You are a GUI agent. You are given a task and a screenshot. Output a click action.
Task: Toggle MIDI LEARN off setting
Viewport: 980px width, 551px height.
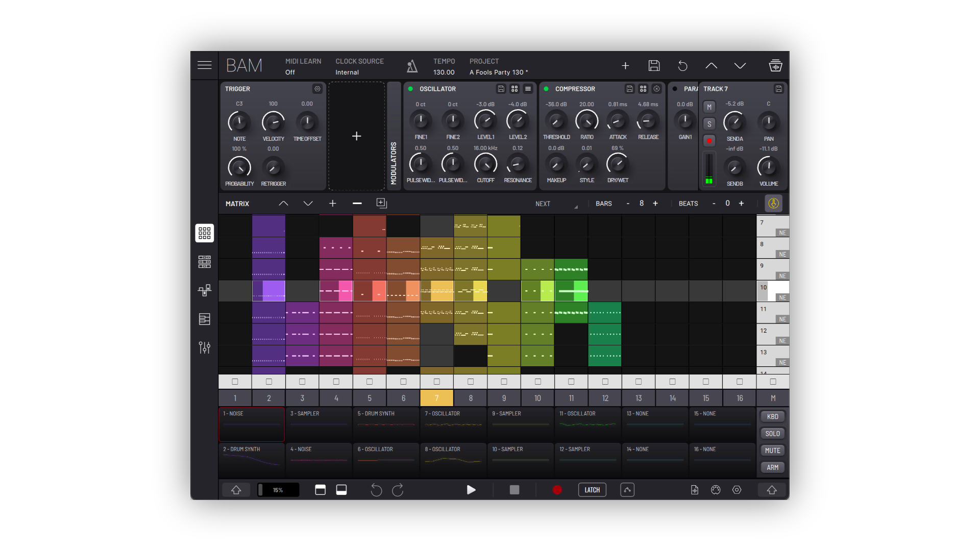pos(289,72)
